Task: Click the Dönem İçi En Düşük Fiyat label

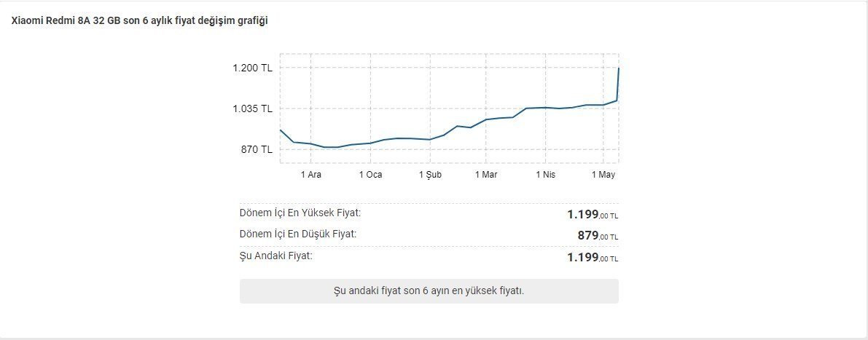Action: point(298,234)
